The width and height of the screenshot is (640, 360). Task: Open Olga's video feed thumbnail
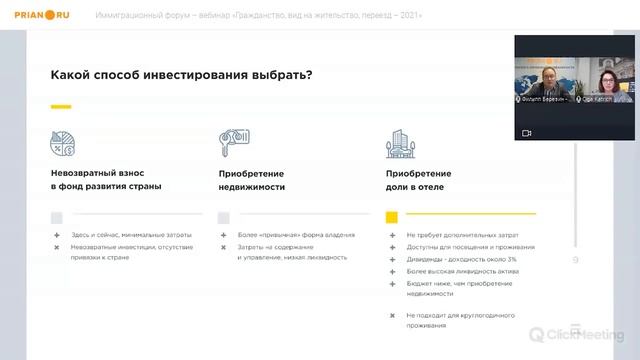click(605, 80)
